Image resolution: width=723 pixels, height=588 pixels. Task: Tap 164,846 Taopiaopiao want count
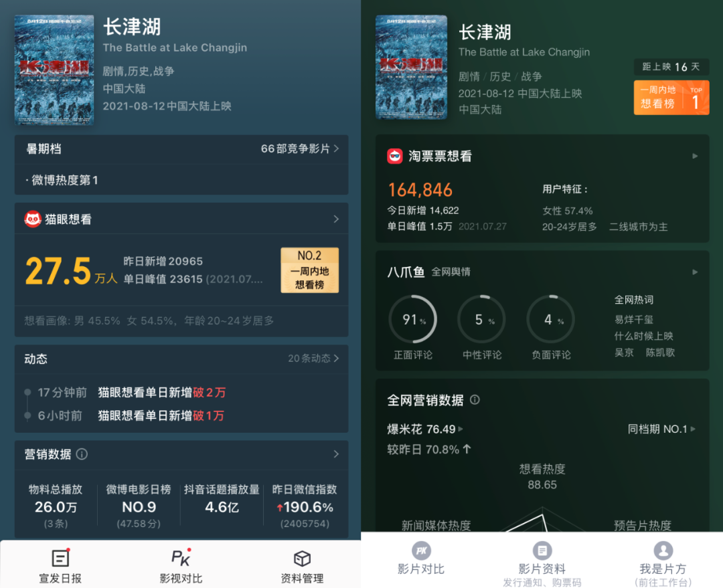[420, 190]
